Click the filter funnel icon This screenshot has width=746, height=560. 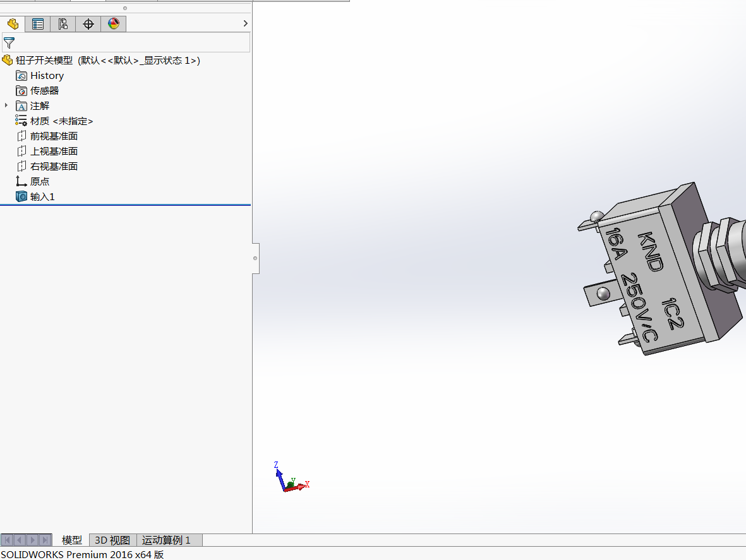click(x=9, y=43)
